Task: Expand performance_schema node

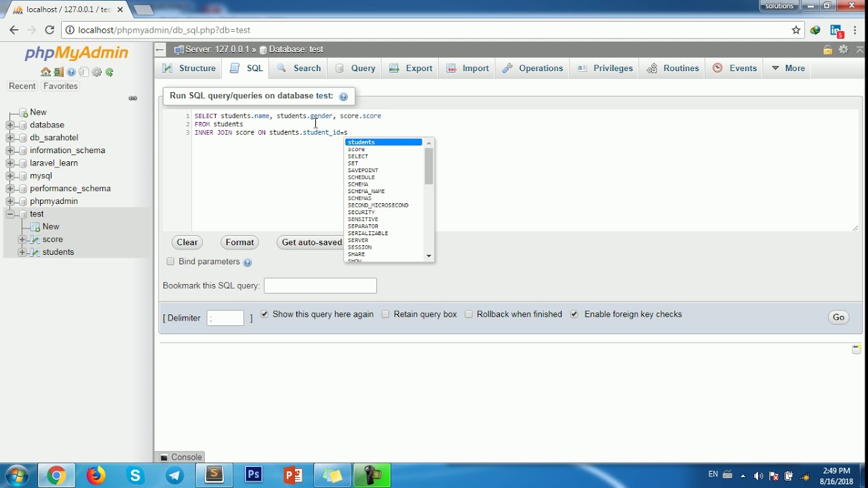Action: coord(10,188)
